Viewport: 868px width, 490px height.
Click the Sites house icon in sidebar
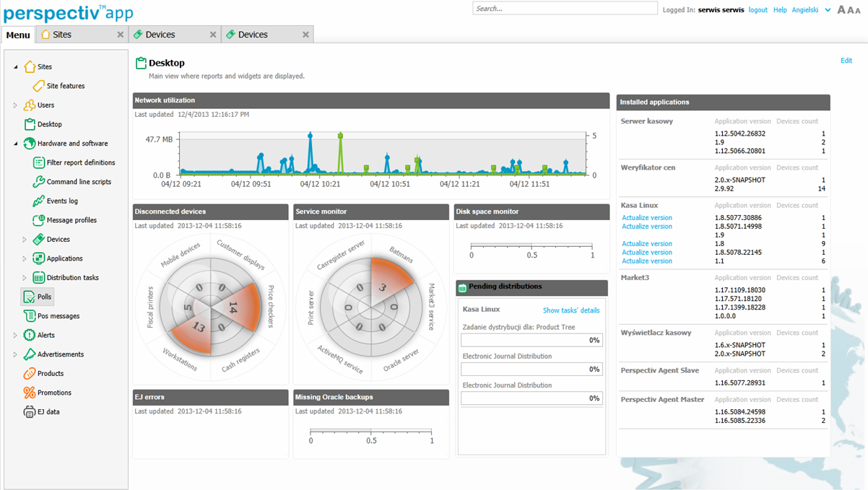pyautogui.click(x=30, y=66)
